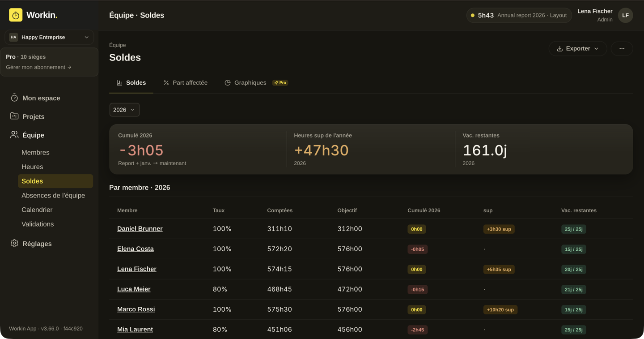This screenshot has height=339, width=644.
Task: Click the 161.0j remaining vacation value
Action: coord(485,150)
